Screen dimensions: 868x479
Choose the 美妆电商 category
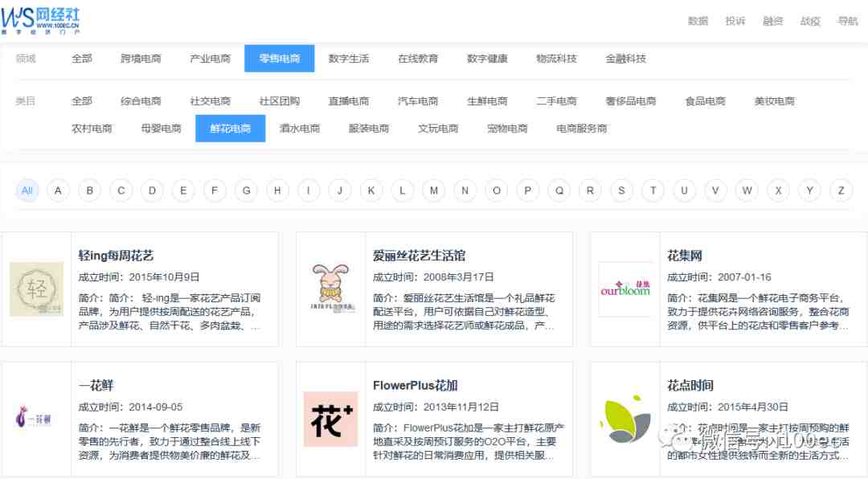pyautogui.click(x=775, y=100)
